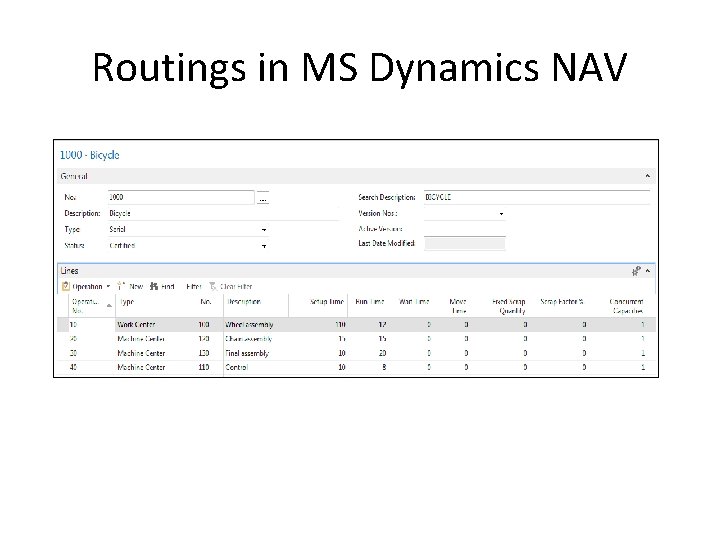Click Run Time 8 in Control row
Screen dimensions: 720x540
[384, 367]
